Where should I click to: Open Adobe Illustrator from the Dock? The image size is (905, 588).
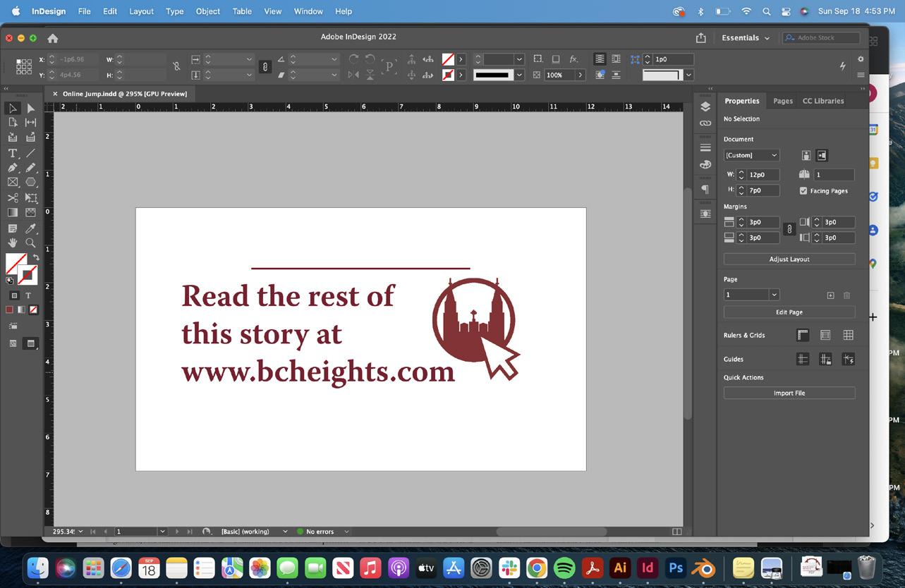pyautogui.click(x=620, y=568)
